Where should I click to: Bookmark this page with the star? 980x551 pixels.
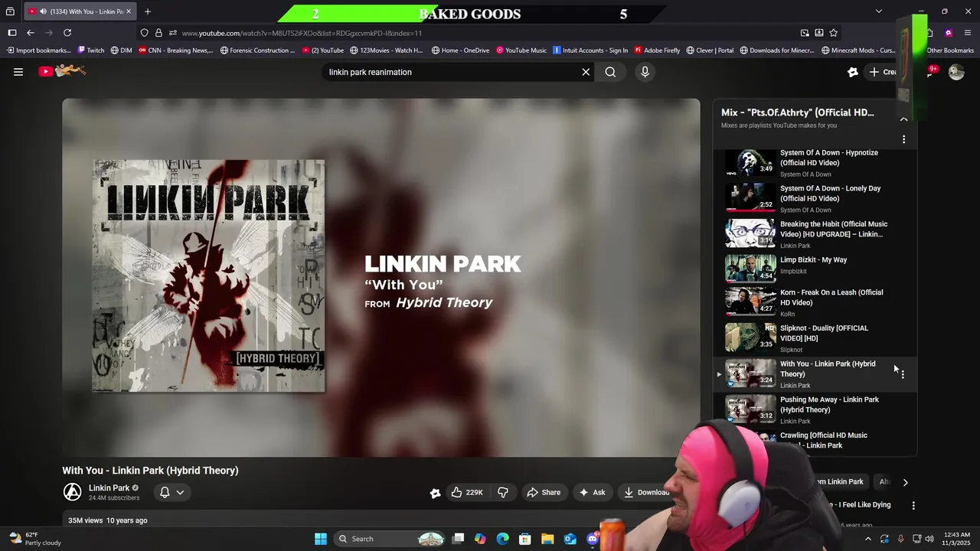[833, 33]
